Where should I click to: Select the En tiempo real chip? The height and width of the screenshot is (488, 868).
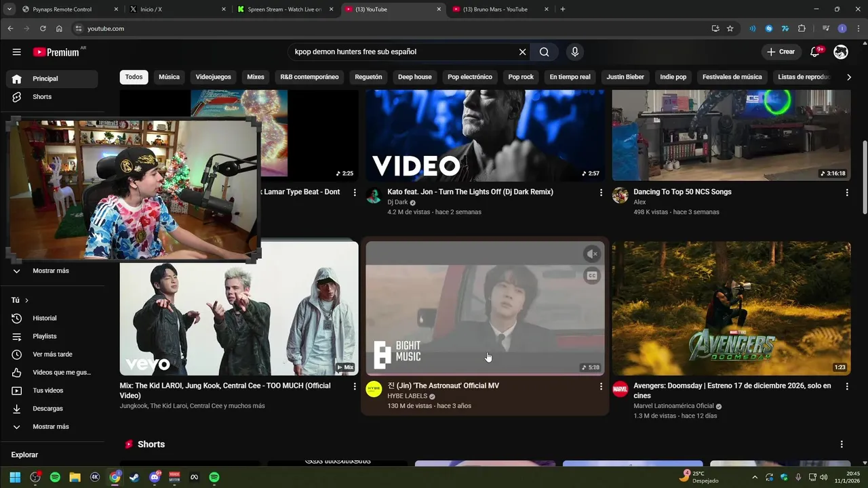click(x=570, y=77)
